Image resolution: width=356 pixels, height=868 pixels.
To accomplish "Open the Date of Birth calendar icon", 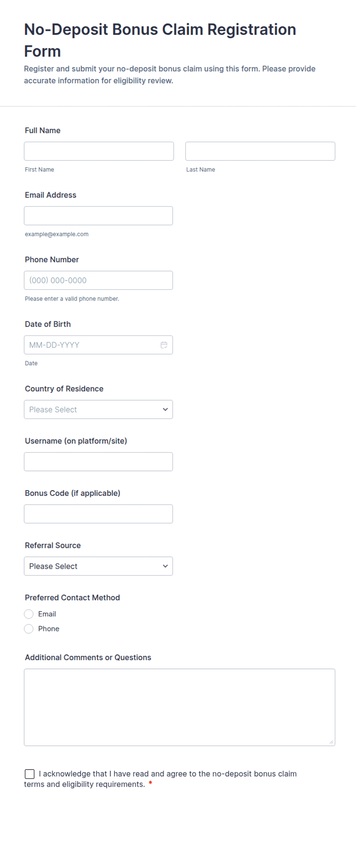I will 164,345.
